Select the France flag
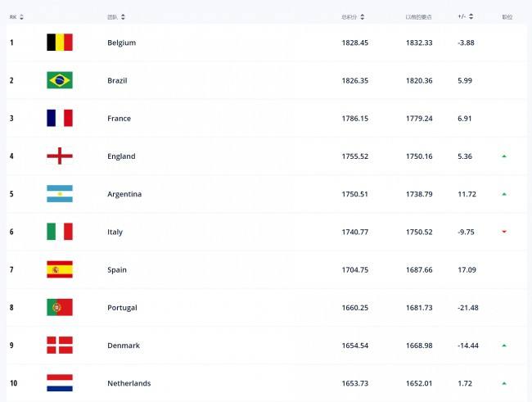 60,118
